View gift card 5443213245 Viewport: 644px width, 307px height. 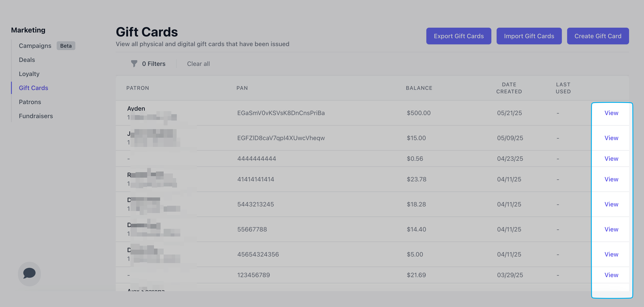tap(611, 204)
